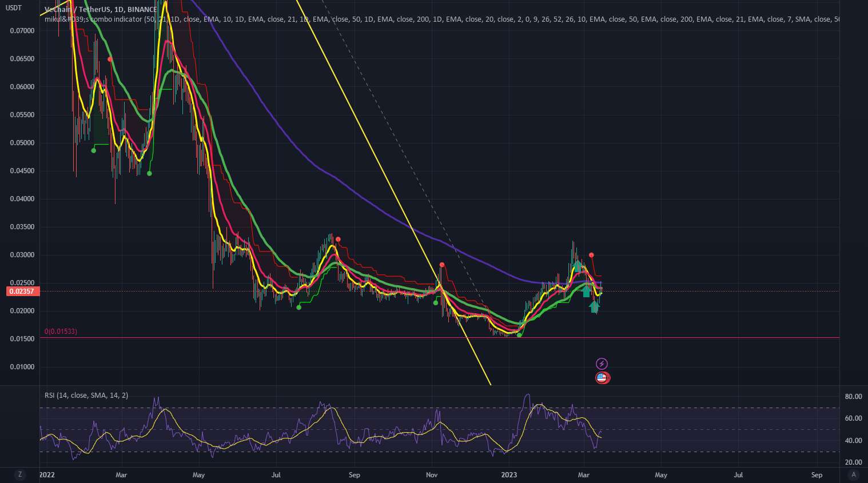
Task: Click the highest teal up arrow at February 2023 peak
Action: pyautogui.click(x=578, y=266)
